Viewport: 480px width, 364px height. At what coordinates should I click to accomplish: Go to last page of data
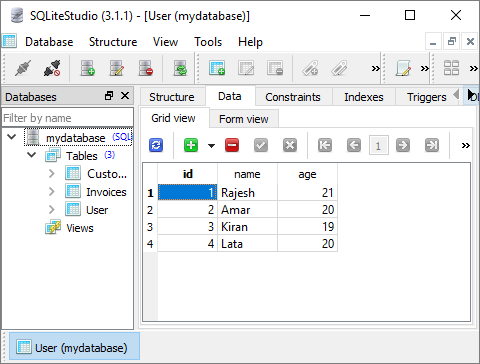(432, 145)
